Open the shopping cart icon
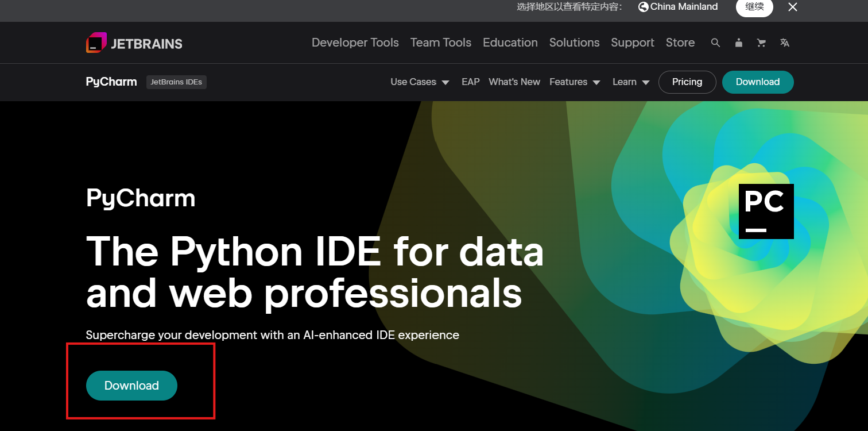Screen dimensions: 868x431 tap(762, 43)
